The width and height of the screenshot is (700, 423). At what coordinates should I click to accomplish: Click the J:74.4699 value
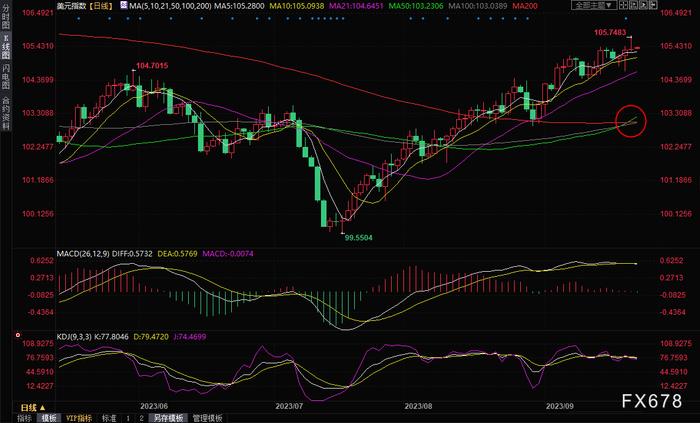(189, 336)
